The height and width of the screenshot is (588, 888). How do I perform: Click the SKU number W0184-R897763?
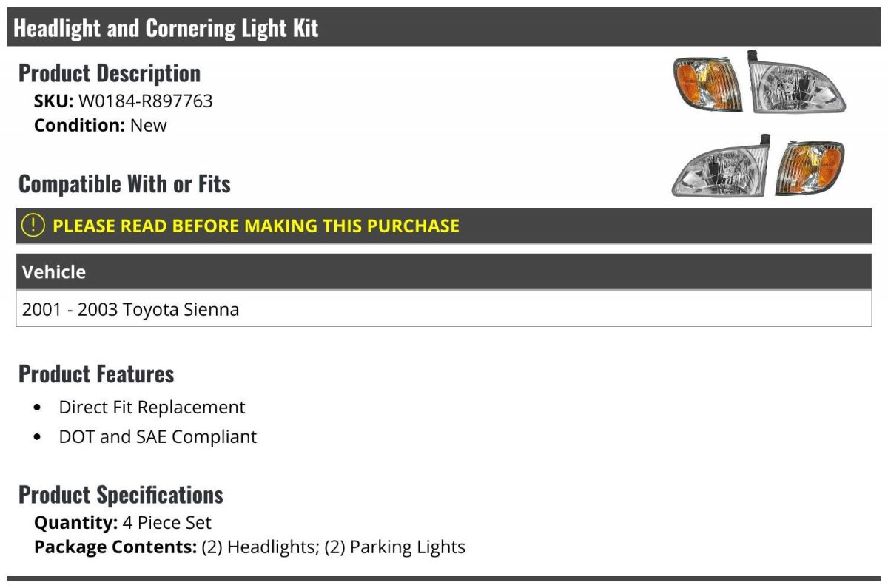coord(145,101)
